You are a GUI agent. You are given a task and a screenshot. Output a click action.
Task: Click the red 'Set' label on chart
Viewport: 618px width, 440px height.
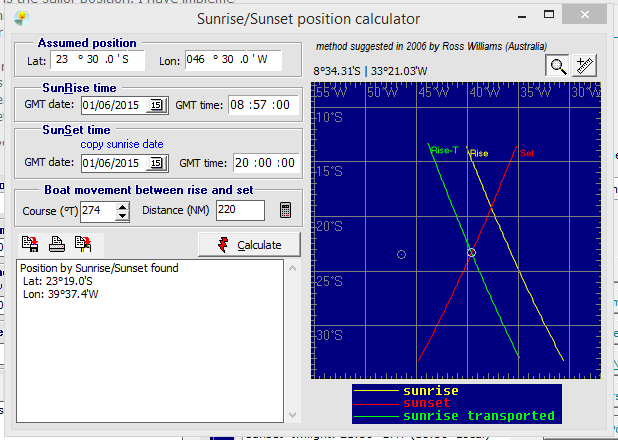[x=527, y=153]
